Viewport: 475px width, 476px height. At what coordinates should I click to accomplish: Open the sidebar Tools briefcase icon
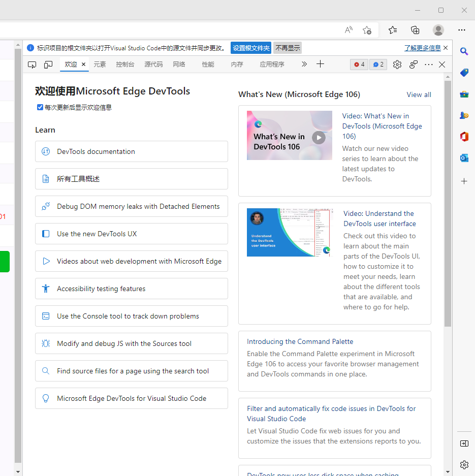(464, 94)
